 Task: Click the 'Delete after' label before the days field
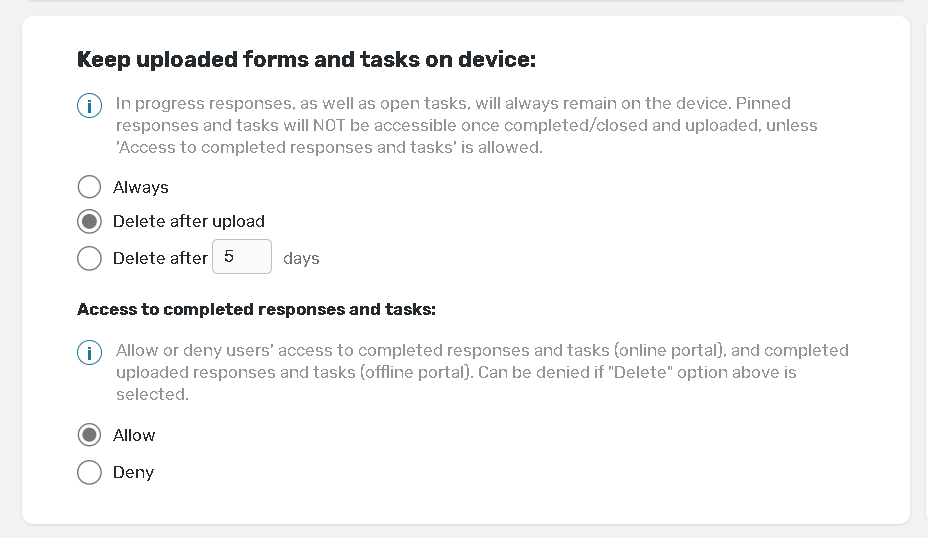click(160, 258)
